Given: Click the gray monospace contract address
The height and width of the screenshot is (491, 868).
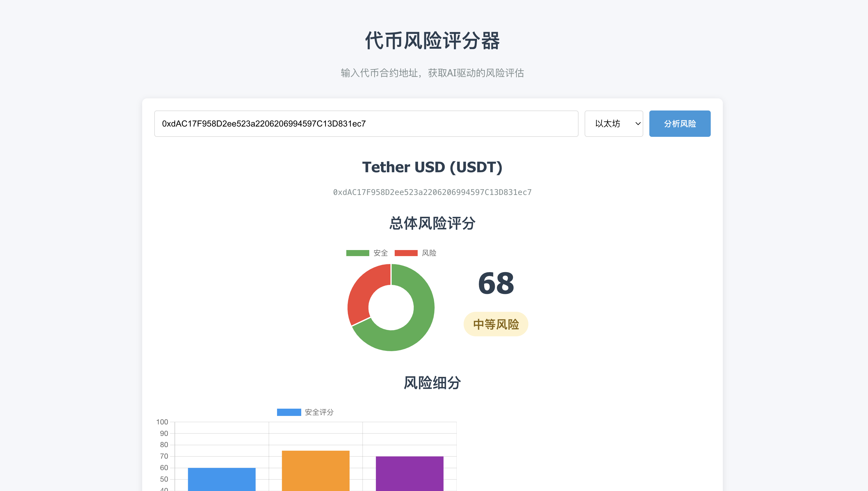Looking at the screenshot, I should (x=432, y=192).
